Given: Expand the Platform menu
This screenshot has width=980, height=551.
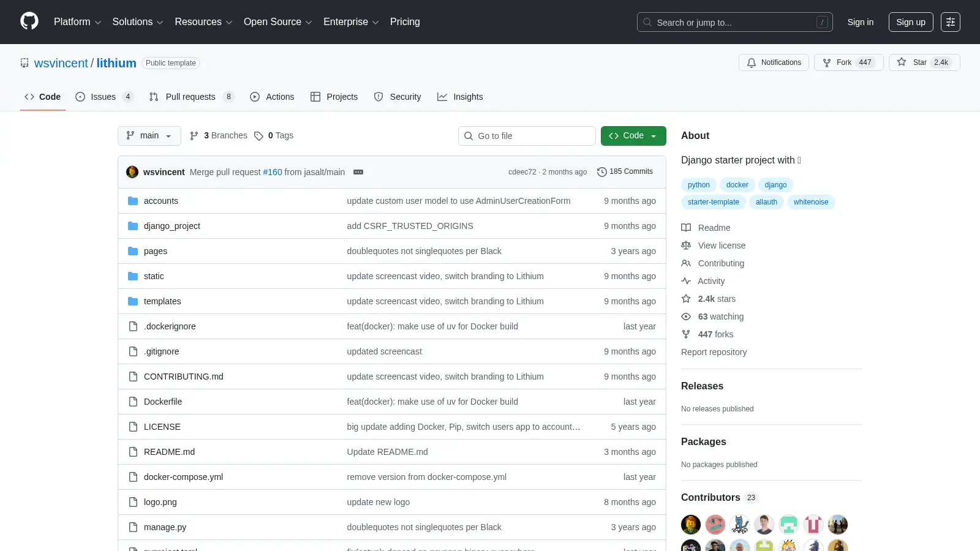Looking at the screenshot, I should 77,22.
